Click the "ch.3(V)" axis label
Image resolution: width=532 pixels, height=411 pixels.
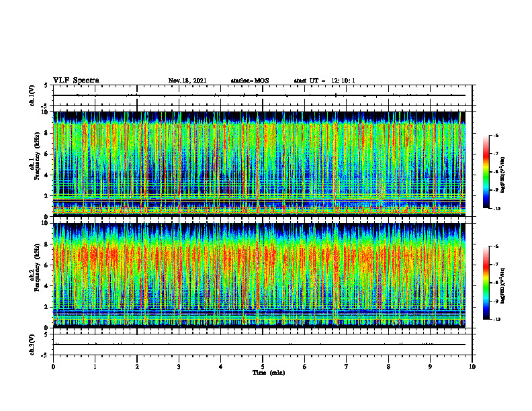click(x=32, y=345)
